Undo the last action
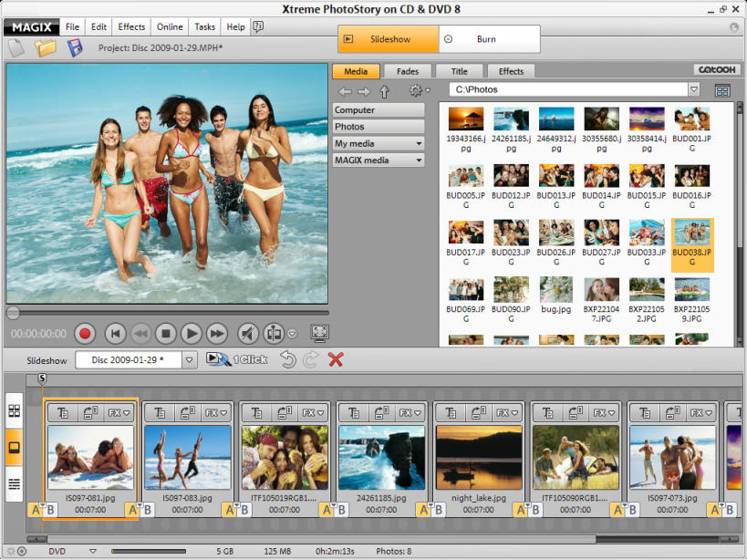Screen dimensions: 747x560 click(288, 359)
